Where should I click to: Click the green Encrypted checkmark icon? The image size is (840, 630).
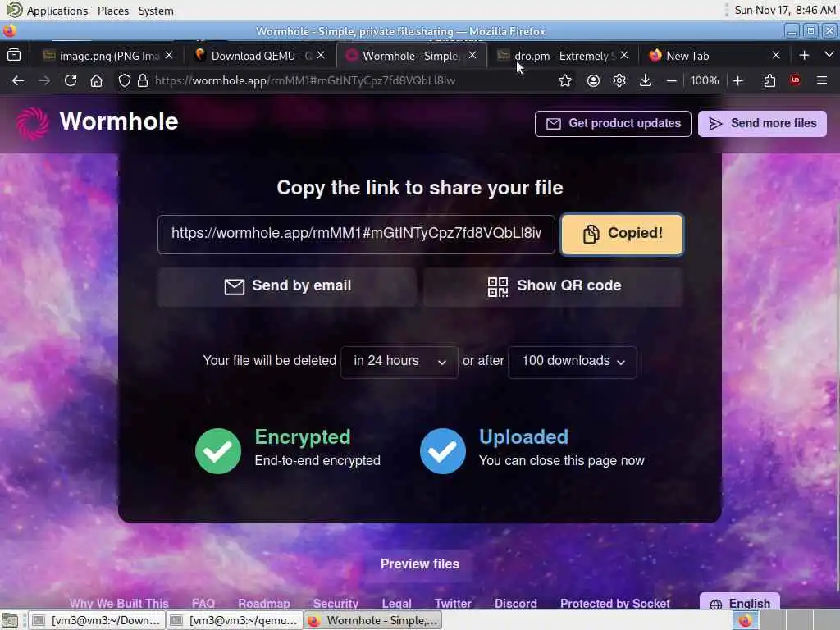(218, 451)
